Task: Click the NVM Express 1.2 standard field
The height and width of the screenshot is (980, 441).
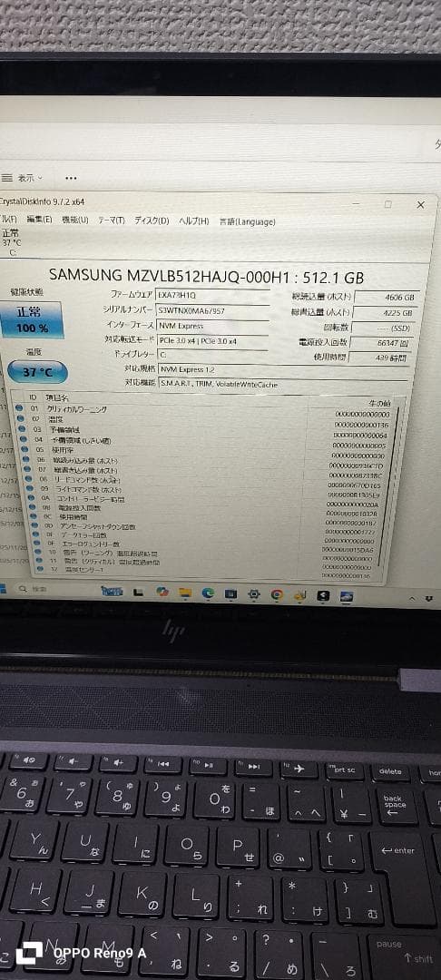Action: (282, 370)
